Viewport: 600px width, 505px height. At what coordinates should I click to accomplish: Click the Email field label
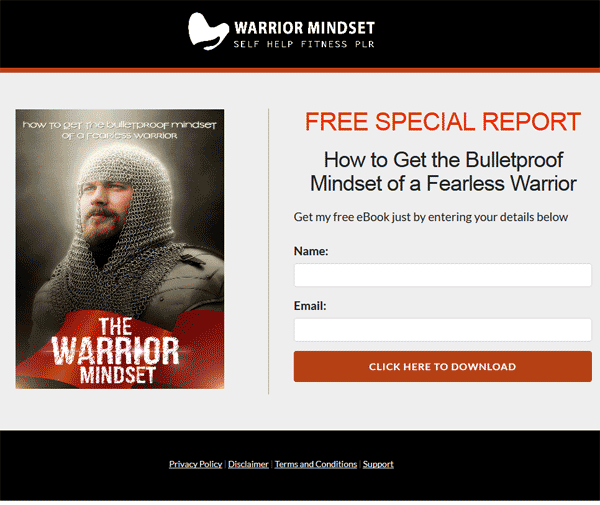310,306
